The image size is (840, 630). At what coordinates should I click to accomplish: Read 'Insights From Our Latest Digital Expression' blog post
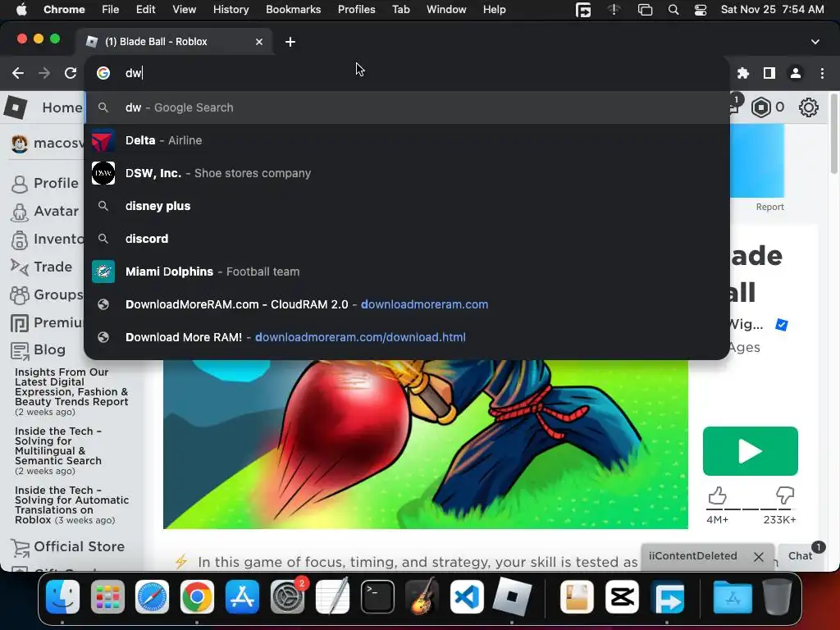pos(71,391)
